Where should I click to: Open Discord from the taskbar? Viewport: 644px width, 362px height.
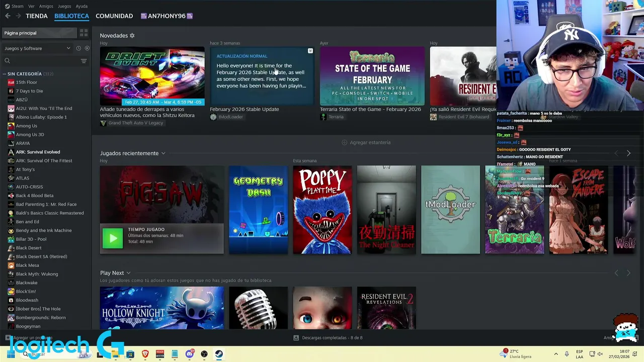point(189,354)
